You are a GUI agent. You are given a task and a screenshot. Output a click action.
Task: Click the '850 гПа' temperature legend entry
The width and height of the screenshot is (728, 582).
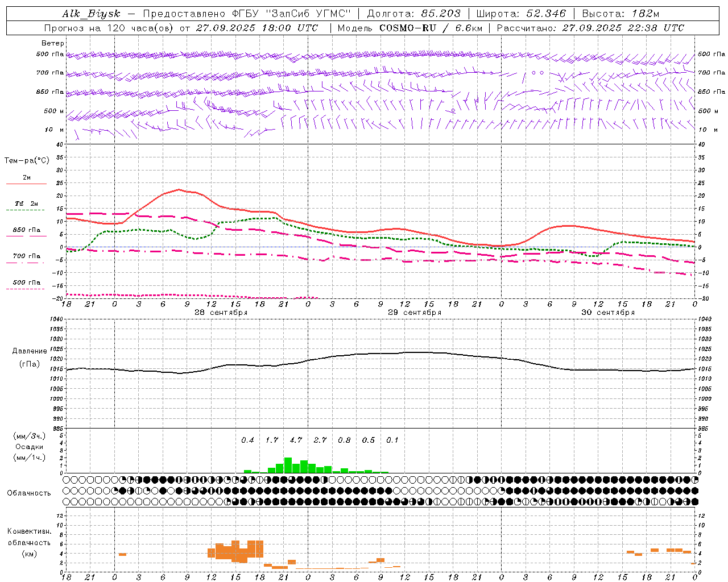pos(26,230)
